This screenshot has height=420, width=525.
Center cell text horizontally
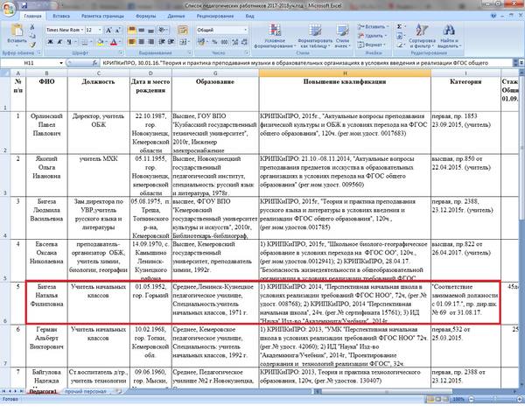point(141,41)
